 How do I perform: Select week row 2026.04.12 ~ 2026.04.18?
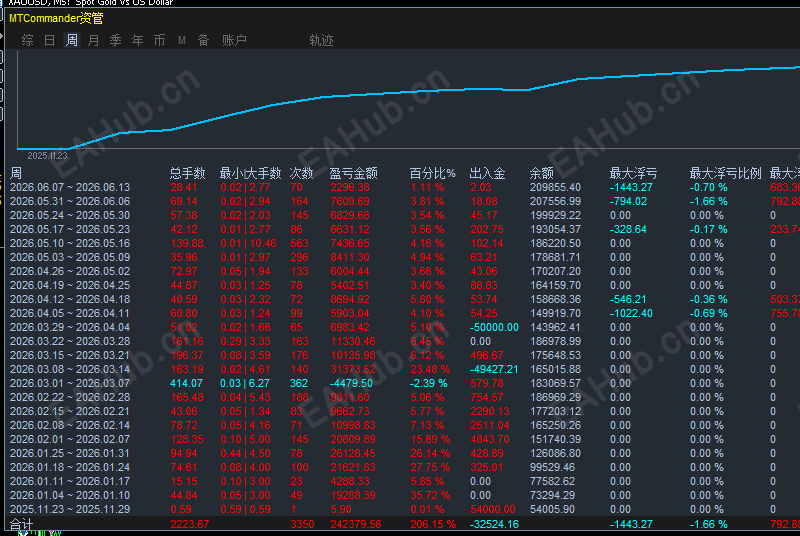click(x=403, y=299)
